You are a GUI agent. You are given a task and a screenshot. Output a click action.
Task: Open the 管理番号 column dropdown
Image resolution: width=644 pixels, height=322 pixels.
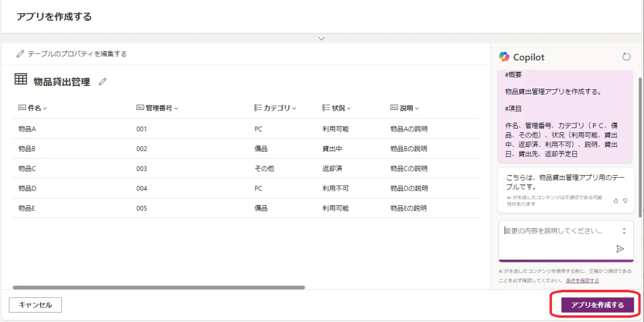(176, 109)
